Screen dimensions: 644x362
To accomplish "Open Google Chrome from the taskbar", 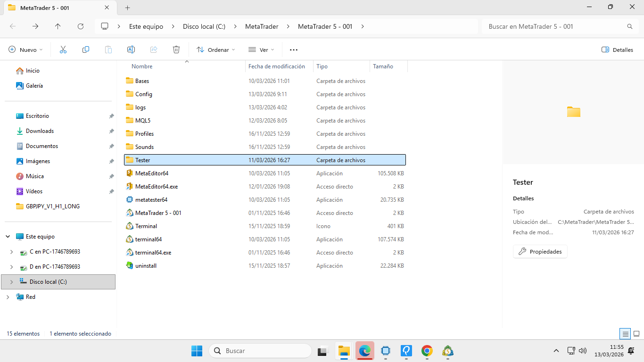I will [x=427, y=351].
